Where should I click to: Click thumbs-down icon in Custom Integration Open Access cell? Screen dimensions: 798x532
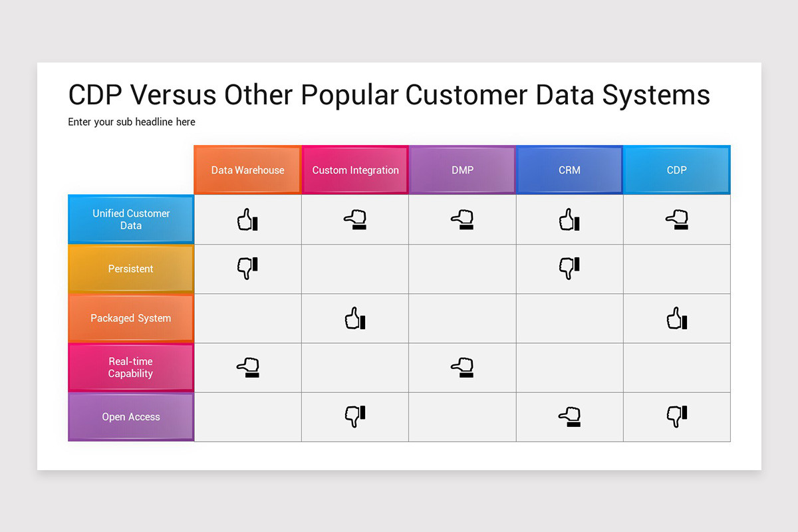tap(355, 416)
